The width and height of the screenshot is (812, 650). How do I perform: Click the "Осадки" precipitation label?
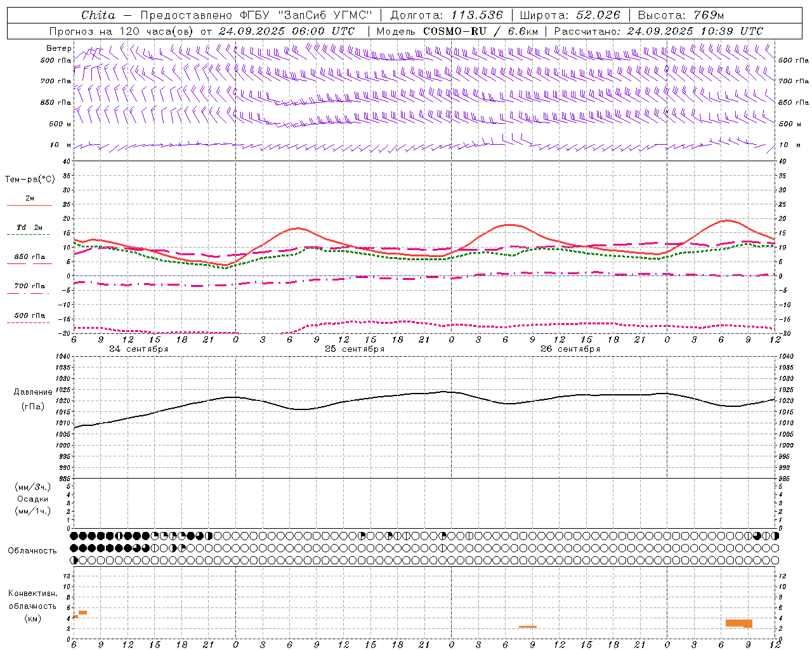click(x=33, y=499)
